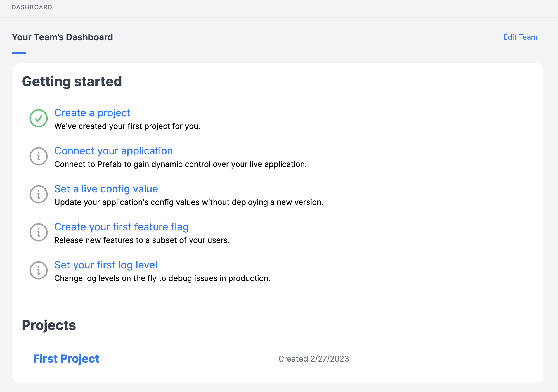Open Create your first feature flag link
Image resolution: width=558 pixels, height=392 pixels.
click(x=121, y=227)
